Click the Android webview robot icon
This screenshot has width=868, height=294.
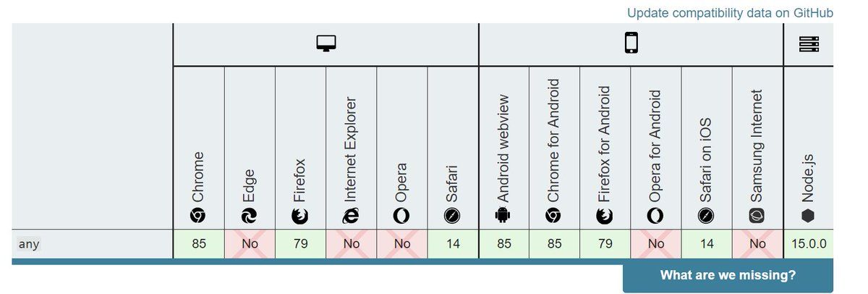[503, 215]
